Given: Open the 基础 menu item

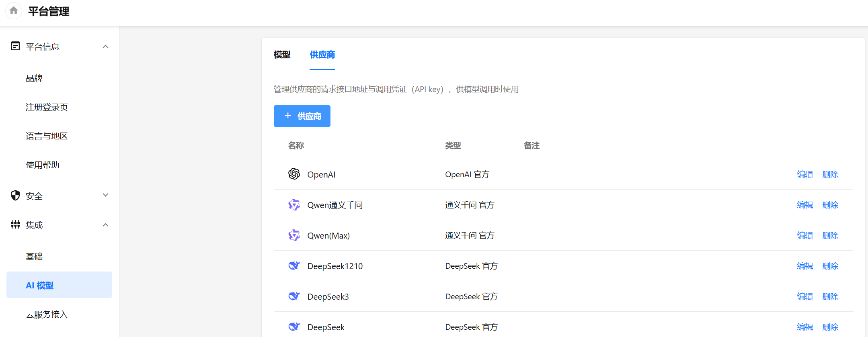Looking at the screenshot, I should pos(34,256).
